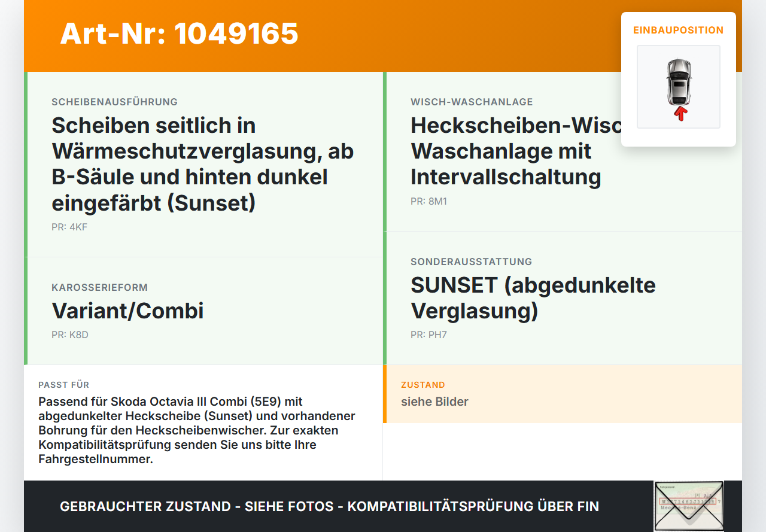Click the vehicle registration document thumbnail
766x532 pixels.
point(689,506)
